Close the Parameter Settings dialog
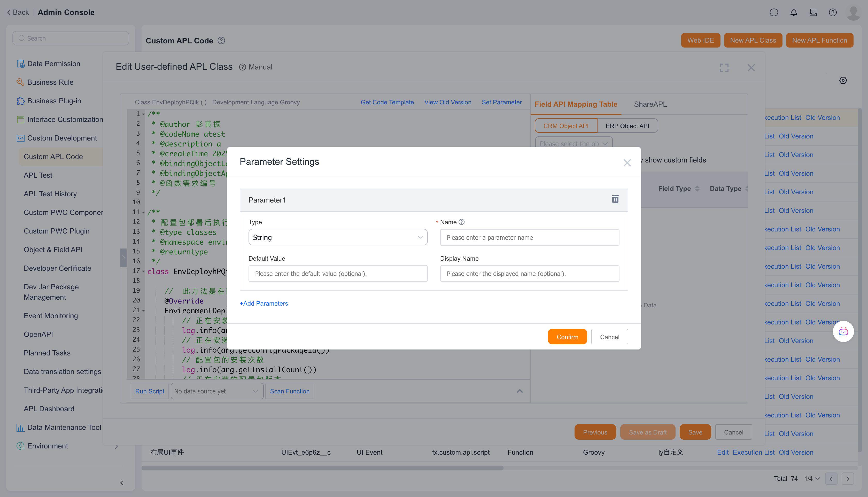868x497 pixels. tap(627, 163)
